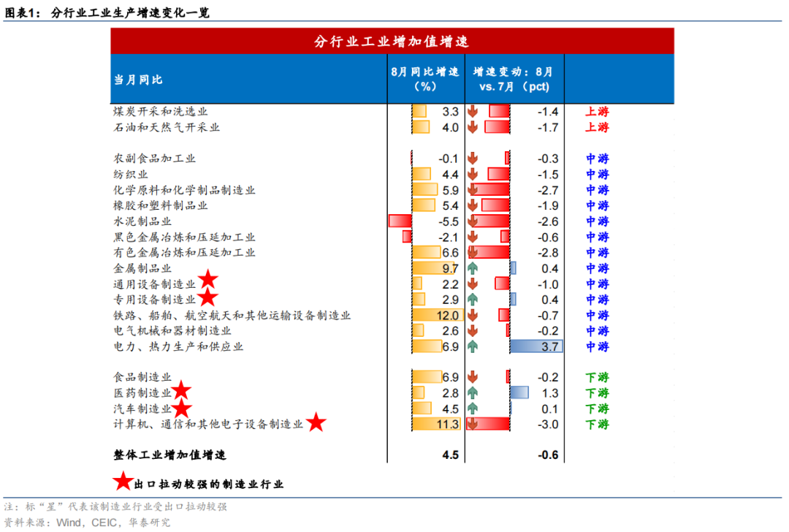Viewport: 789px width, 532px height.
Task: Click the star after 计算机、通信和其他电子设备制造业
Action: pos(316,422)
